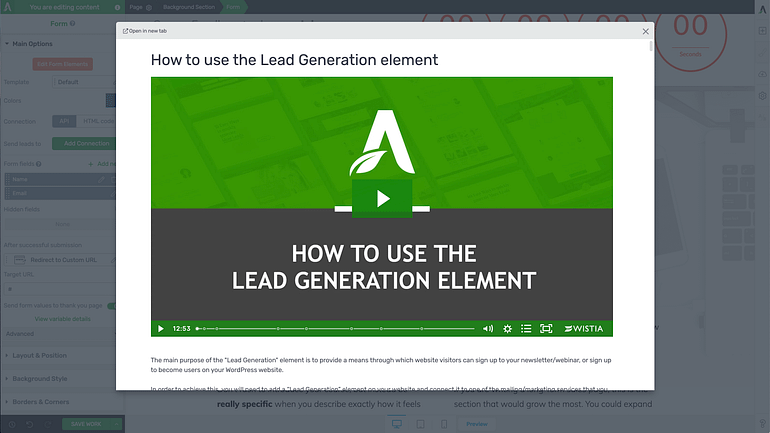Image resolution: width=770 pixels, height=433 pixels.
Task: Open the Form help question mark
Action: click(x=73, y=23)
